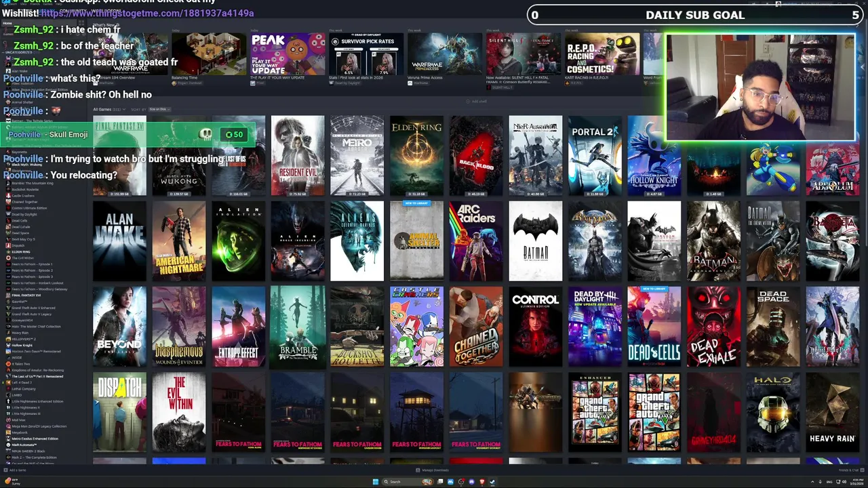Image resolution: width=868 pixels, height=488 pixels.
Task: Select the Blasphemous game cover
Action: click(x=178, y=327)
